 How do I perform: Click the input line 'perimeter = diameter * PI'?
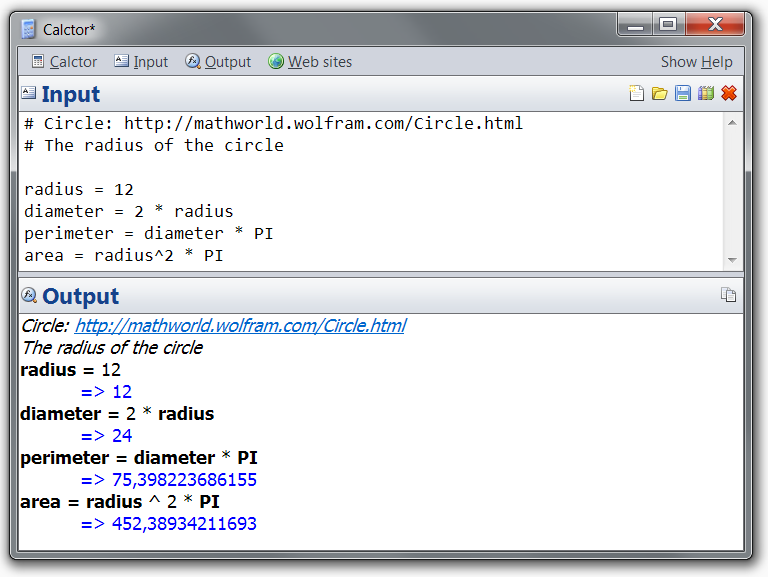(x=148, y=234)
